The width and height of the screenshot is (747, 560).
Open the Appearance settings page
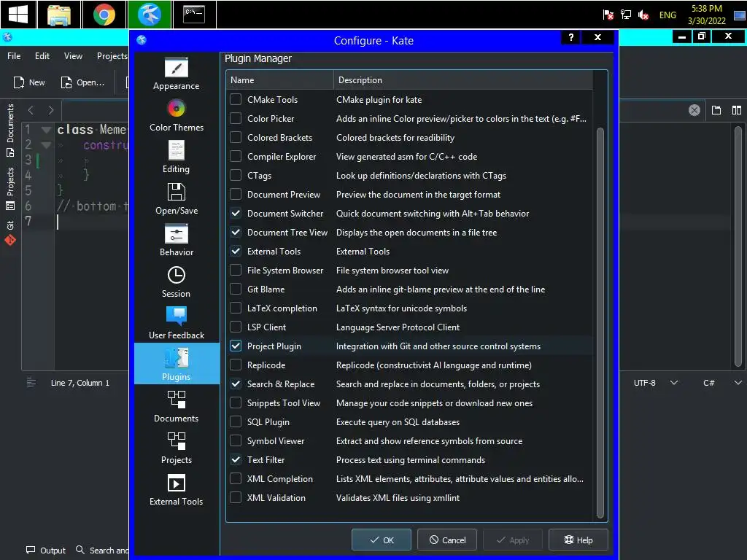pyautogui.click(x=177, y=74)
